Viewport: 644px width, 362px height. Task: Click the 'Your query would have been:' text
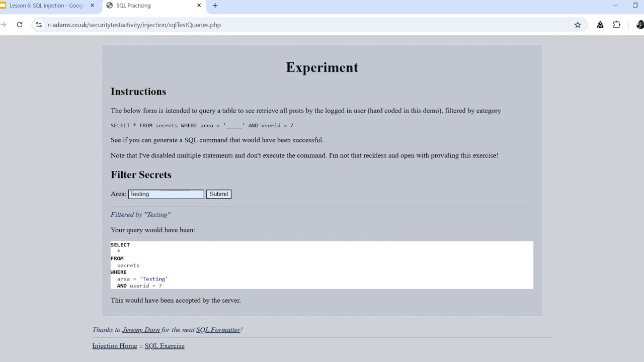(x=153, y=230)
